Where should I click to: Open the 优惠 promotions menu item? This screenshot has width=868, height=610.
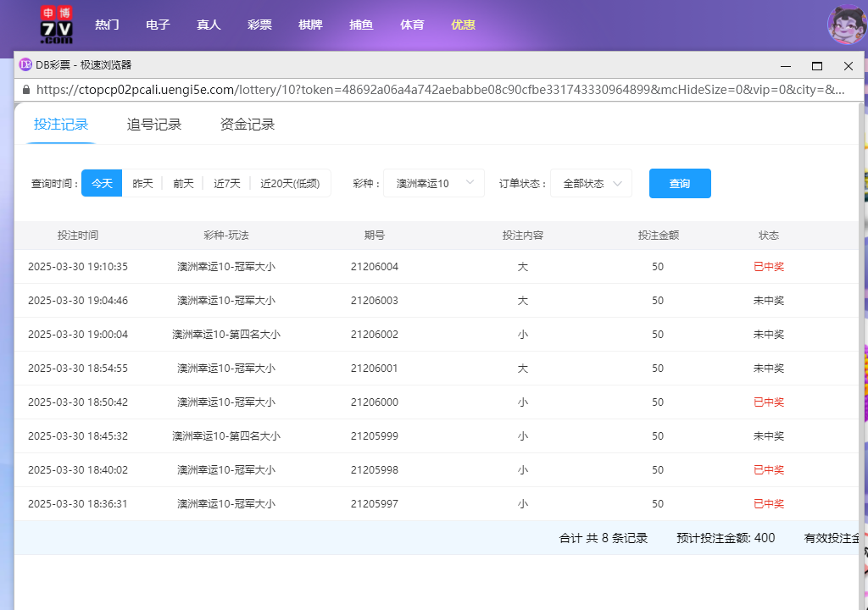point(463,25)
